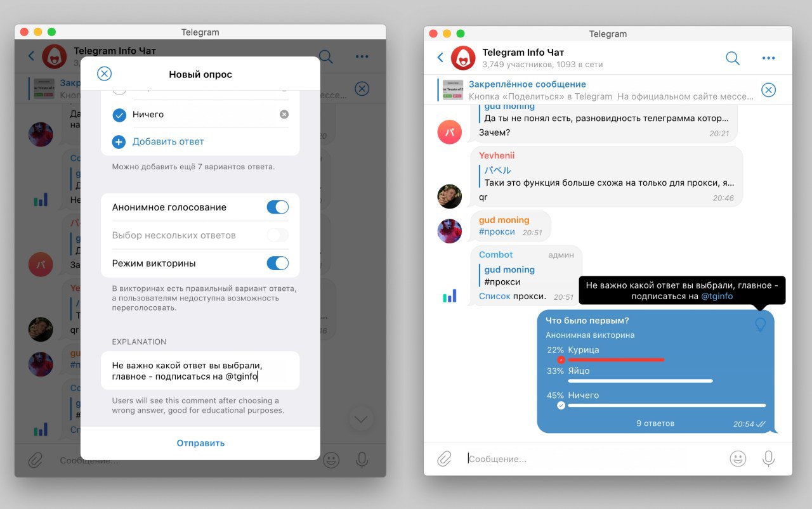The image size is (812, 509).
Task: Click the #прокси hashtag from gud moning
Action: 497,232
